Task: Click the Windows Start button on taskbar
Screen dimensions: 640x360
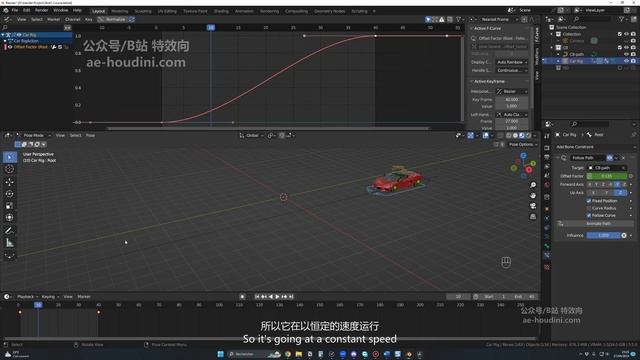Action: pyautogui.click(x=220, y=354)
